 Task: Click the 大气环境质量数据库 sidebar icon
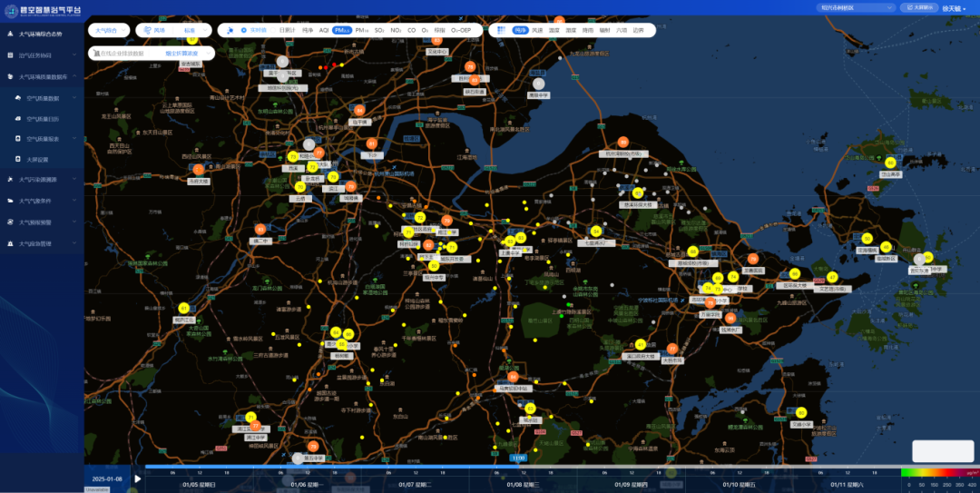[x=10, y=76]
